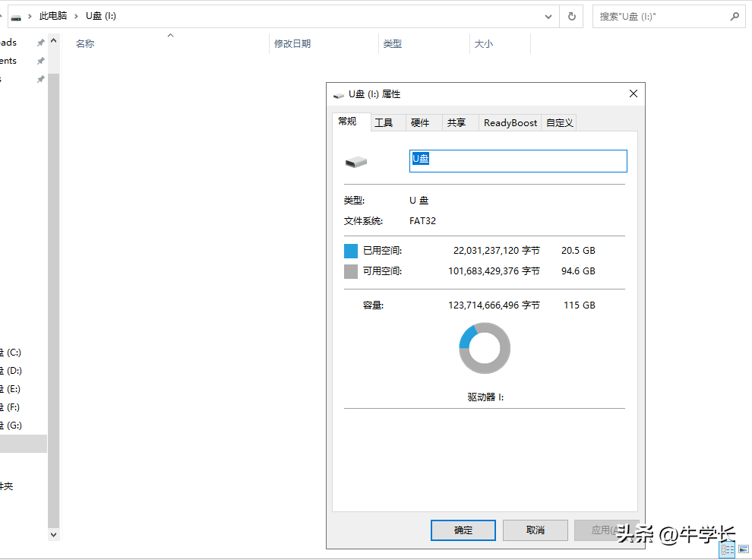Screen dimensions: 752x560
Task: Click the 驱动器 I: label
Action: pyautogui.click(x=485, y=397)
